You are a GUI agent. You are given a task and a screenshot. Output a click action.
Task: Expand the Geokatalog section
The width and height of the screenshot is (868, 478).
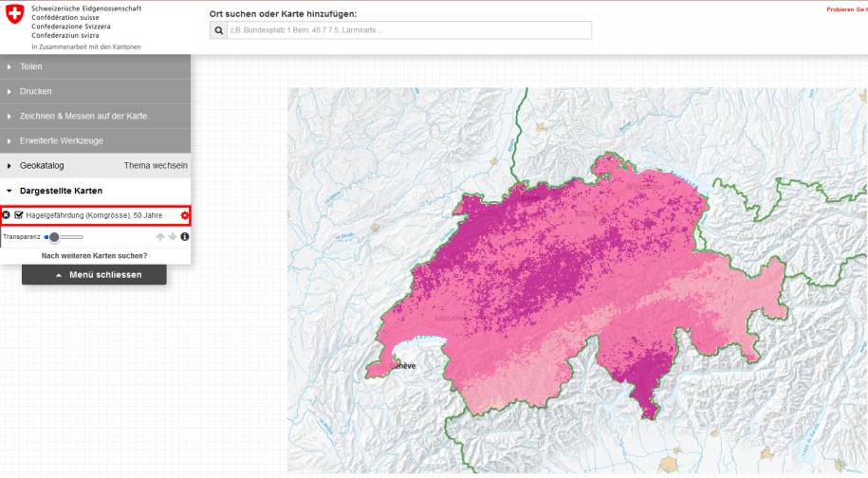[x=42, y=165]
